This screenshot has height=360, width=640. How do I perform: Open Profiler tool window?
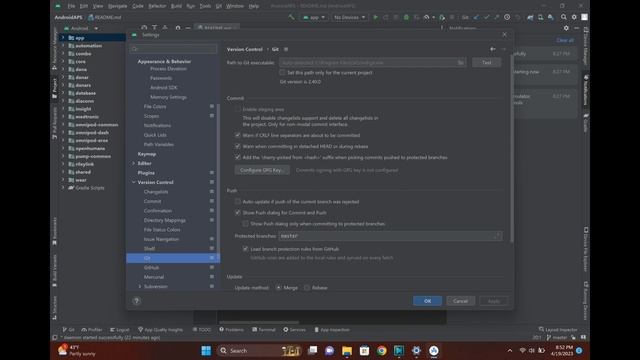pyautogui.click(x=92, y=329)
